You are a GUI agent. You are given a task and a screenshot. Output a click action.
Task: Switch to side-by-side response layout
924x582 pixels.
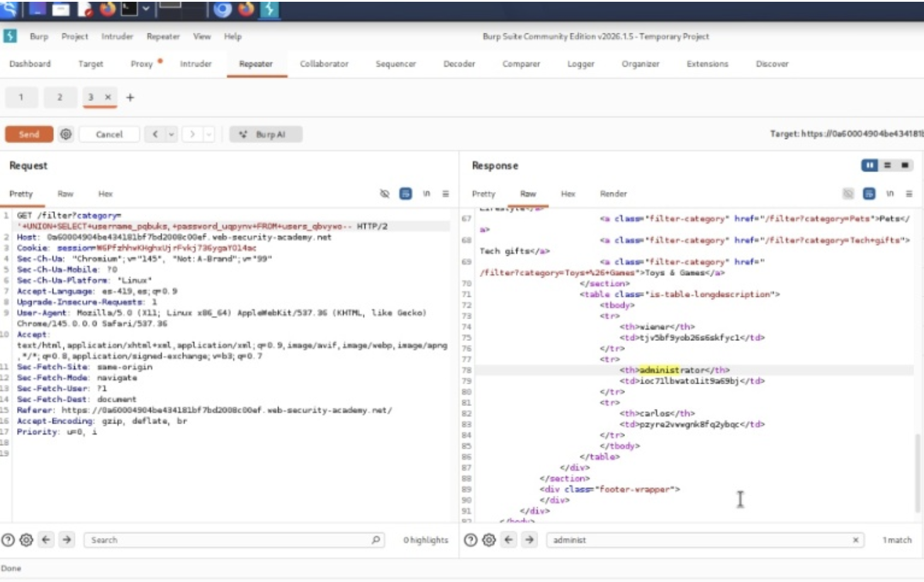(x=869, y=165)
